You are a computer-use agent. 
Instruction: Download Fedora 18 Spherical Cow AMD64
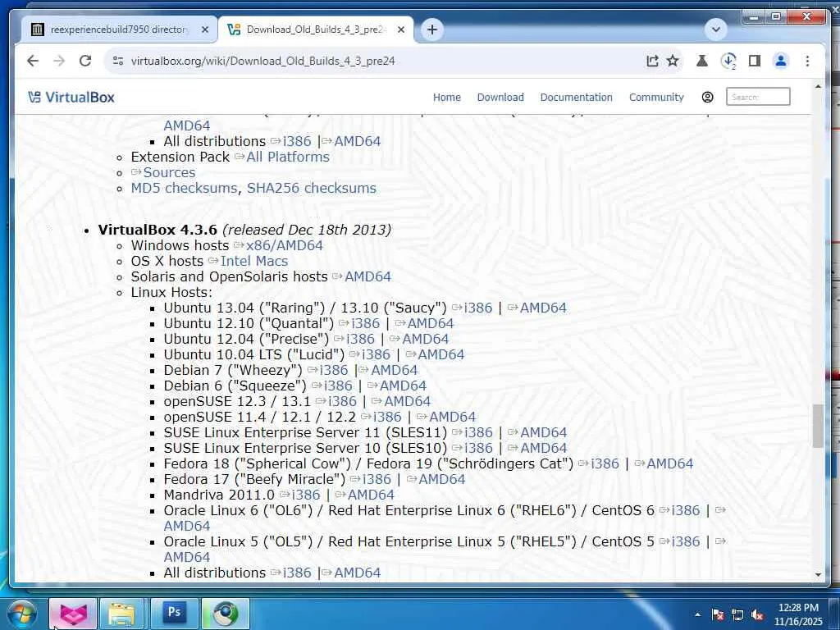(669, 463)
